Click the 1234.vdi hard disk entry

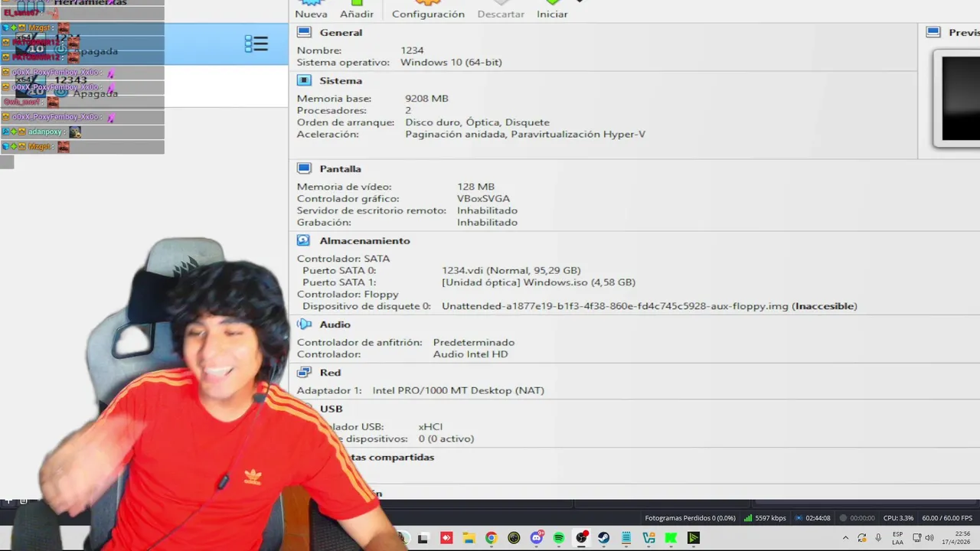pyautogui.click(x=511, y=270)
